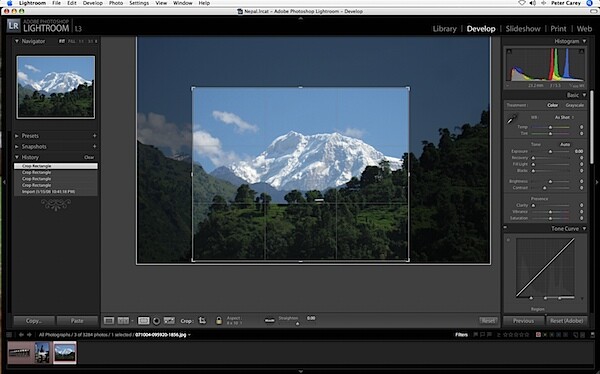Filter by flagged photos icon
This screenshot has width=600, height=374.
point(476,335)
